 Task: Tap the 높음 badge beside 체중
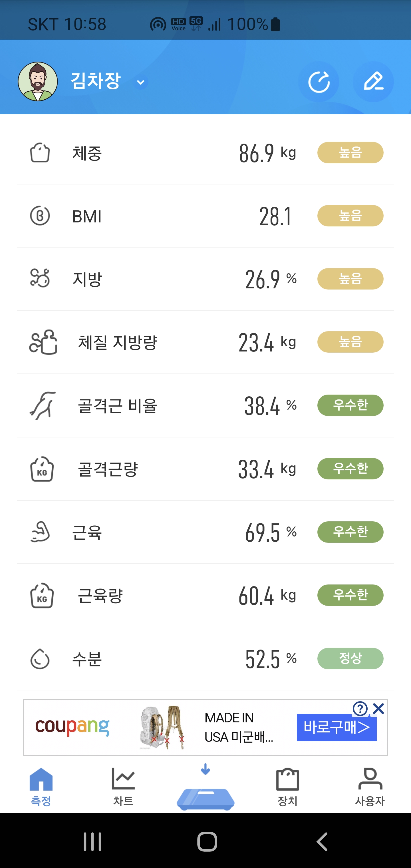point(350,153)
